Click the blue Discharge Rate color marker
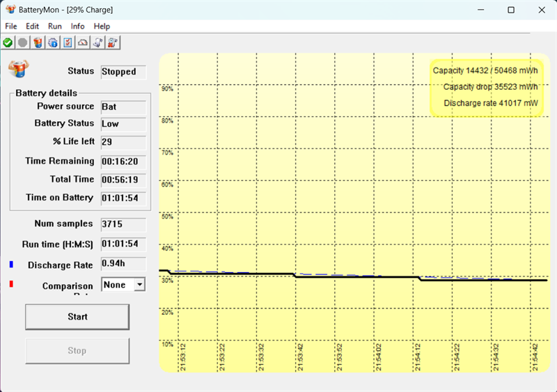The width and height of the screenshot is (557, 392). [x=11, y=265]
